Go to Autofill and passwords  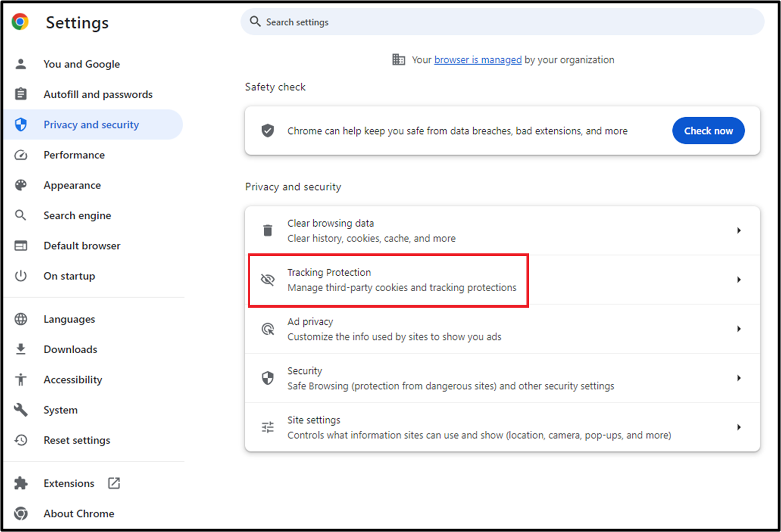pos(98,94)
